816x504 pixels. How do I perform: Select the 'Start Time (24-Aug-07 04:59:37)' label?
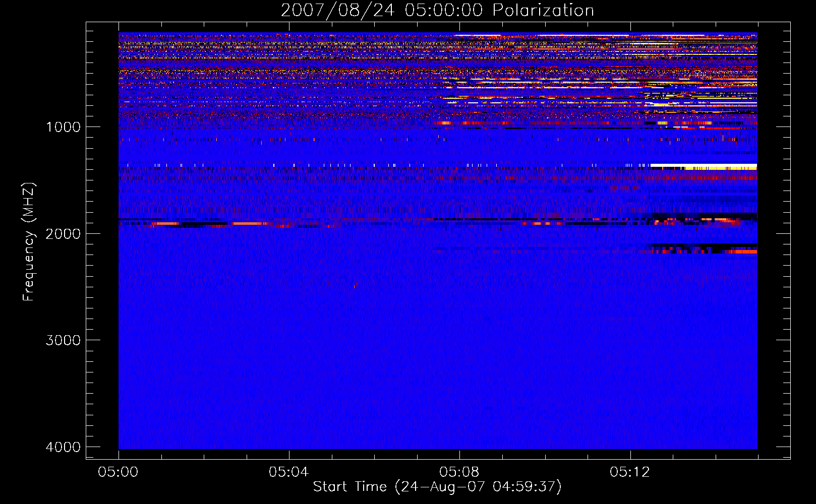point(437,487)
